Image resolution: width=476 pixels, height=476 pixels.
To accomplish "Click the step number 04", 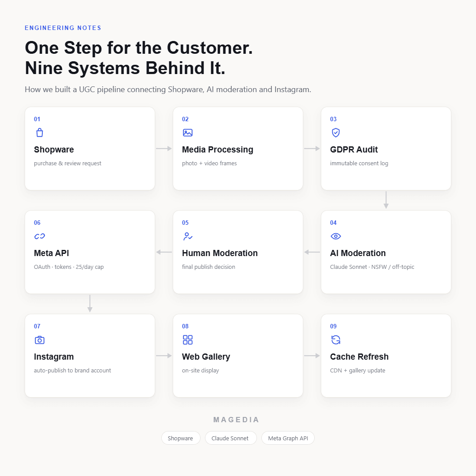I will point(333,223).
